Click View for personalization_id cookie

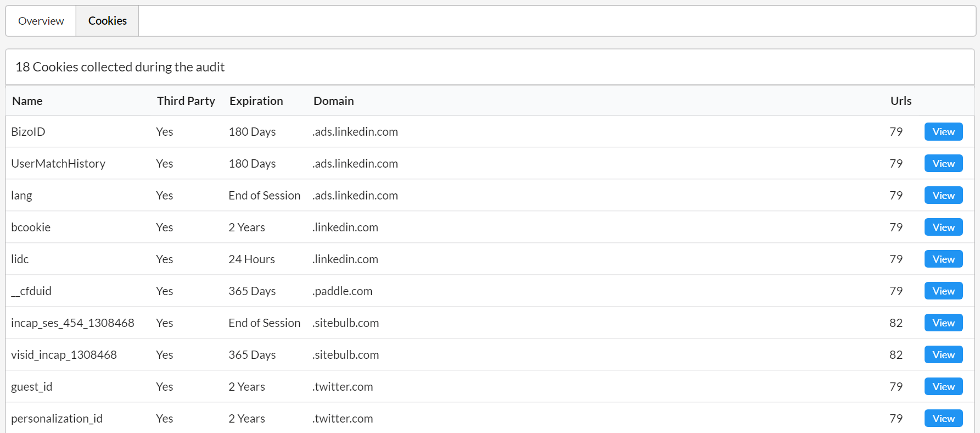pyautogui.click(x=943, y=419)
